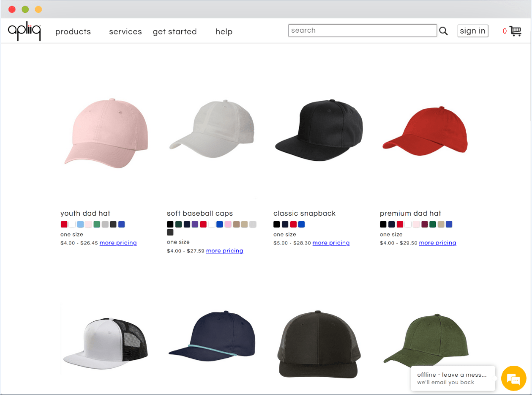Click the olive green cap image

coord(426,340)
